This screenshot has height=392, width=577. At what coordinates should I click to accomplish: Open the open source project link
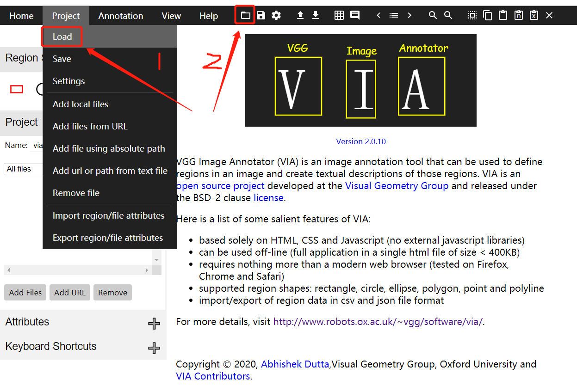point(220,185)
